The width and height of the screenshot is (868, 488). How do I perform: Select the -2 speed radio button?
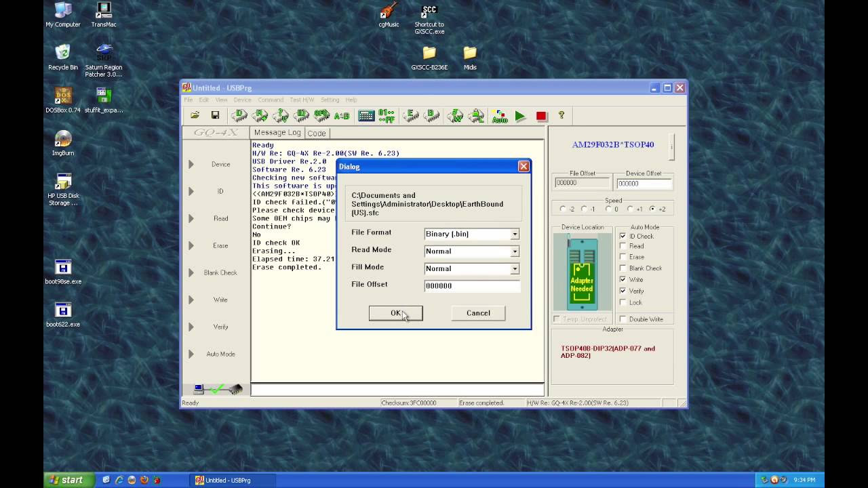pyautogui.click(x=563, y=209)
